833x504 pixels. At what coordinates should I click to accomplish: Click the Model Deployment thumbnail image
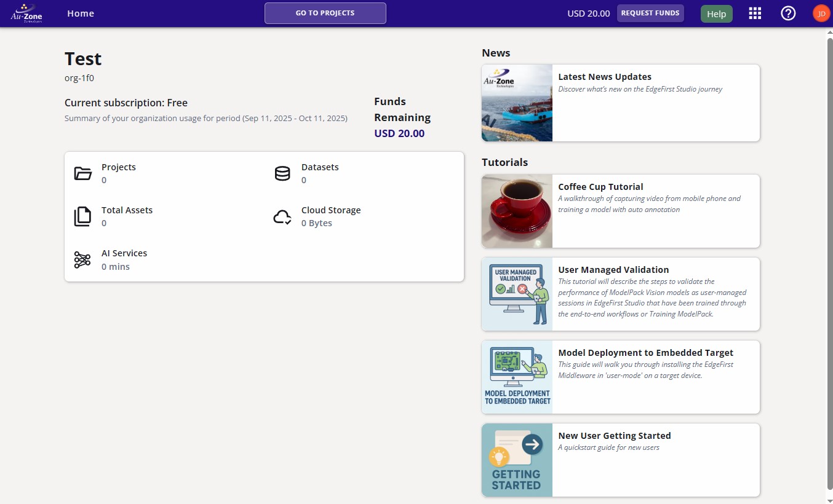coord(517,377)
